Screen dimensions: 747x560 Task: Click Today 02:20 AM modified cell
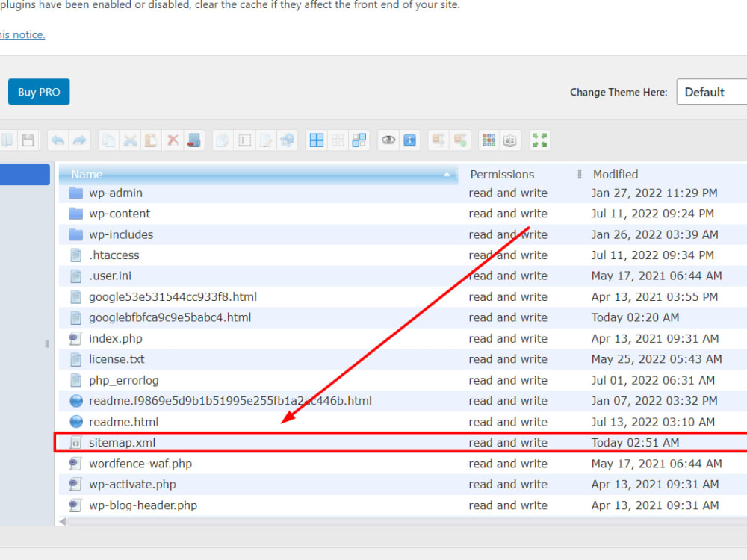[x=635, y=317]
